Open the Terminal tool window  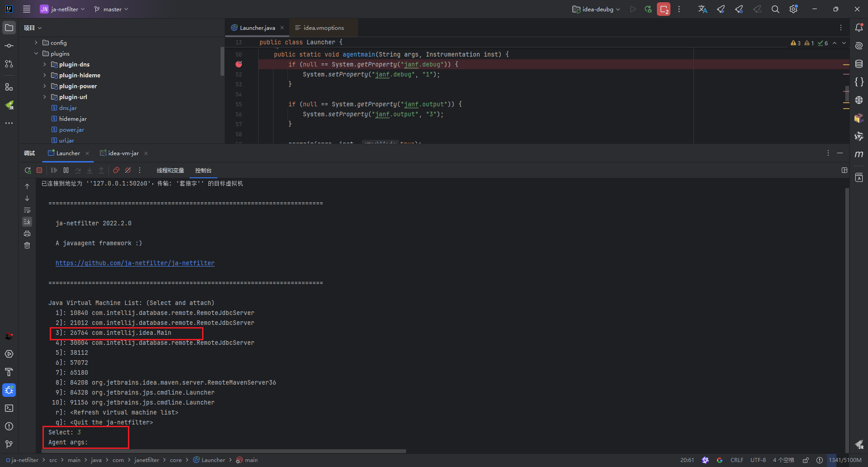pyautogui.click(x=9, y=408)
